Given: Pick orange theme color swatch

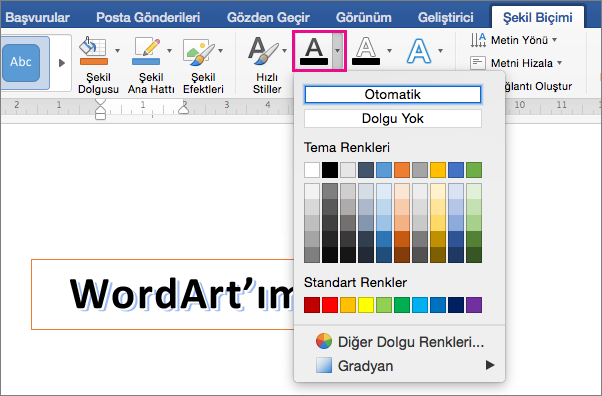Looking at the screenshot, I should tap(402, 170).
